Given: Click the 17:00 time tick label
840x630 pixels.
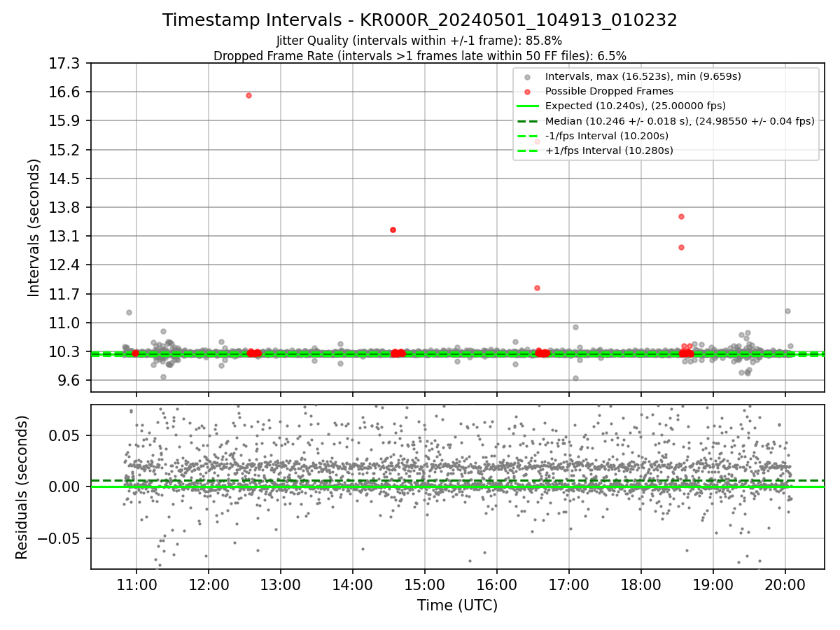Looking at the screenshot, I should point(569,585).
